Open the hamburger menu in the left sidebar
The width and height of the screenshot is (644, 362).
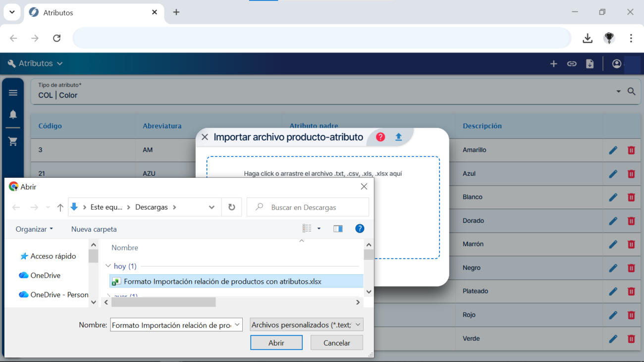click(13, 92)
